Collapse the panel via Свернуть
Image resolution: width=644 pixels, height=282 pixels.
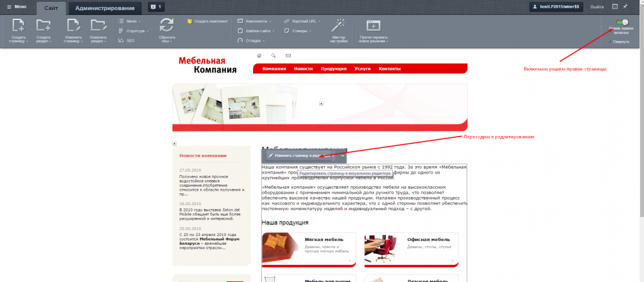pos(621,41)
